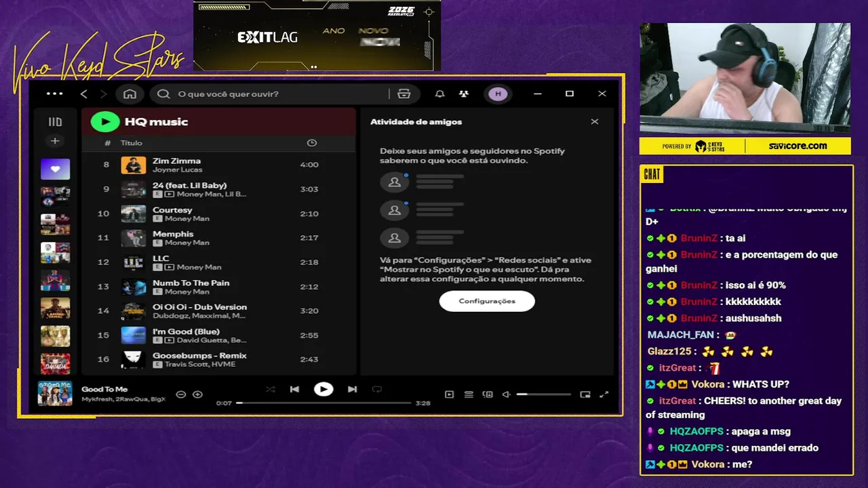
Task: Click the white play button in player bar
Action: [323, 389]
